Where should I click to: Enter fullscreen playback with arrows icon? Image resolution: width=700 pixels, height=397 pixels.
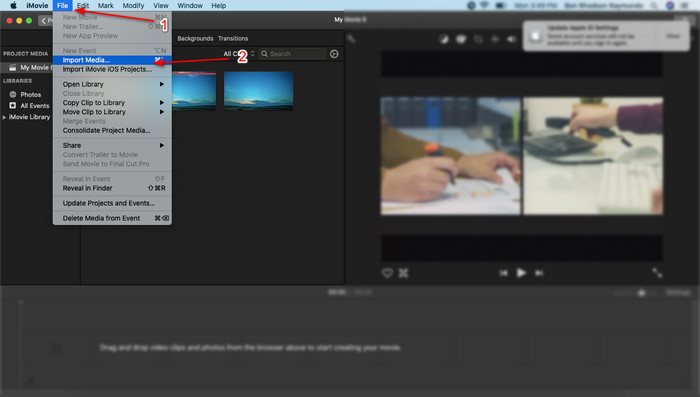(657, 273)
